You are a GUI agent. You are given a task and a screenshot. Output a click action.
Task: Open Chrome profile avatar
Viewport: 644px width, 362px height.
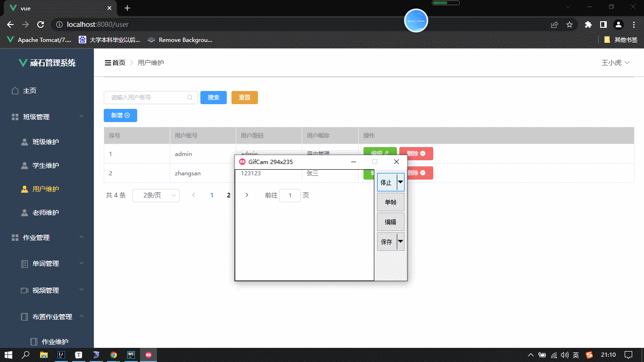[x=619, y=25]
